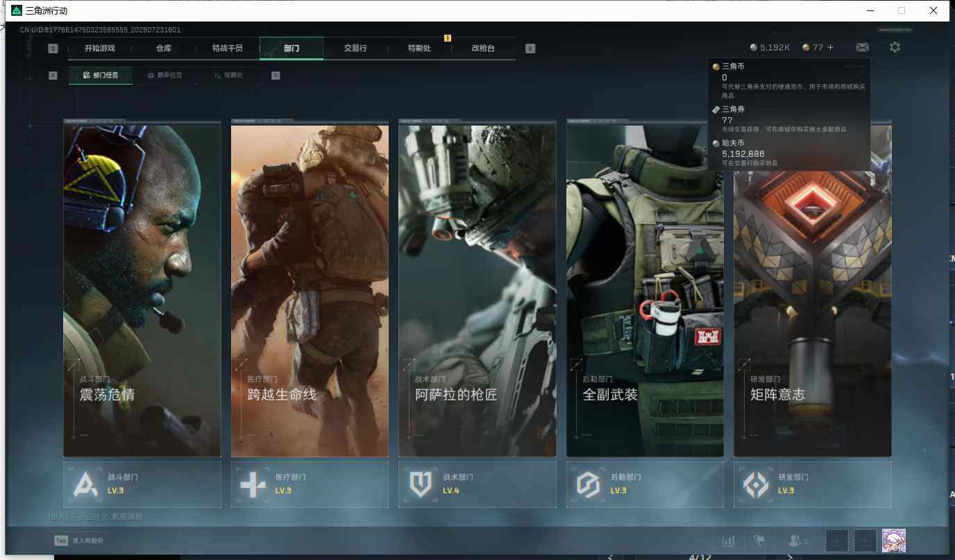Click the plus next to 77 currency

tap(830, 47)
